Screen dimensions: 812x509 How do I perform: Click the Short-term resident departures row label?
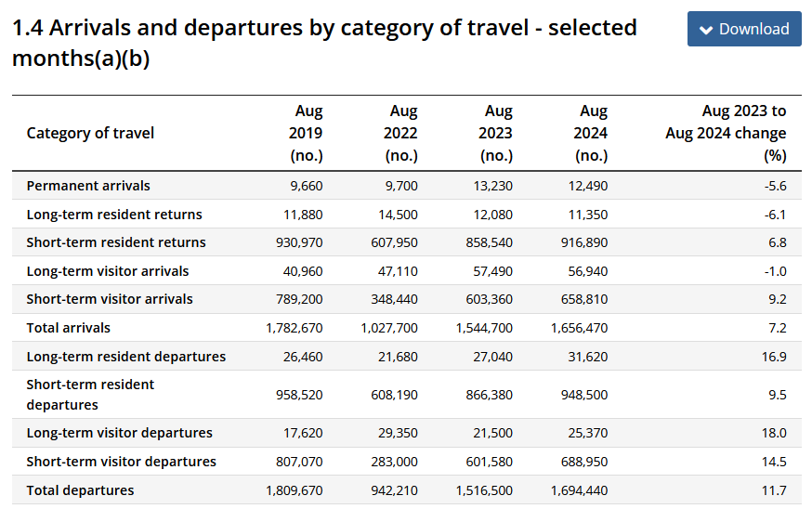pyautogui.click(x=91, y=395)
